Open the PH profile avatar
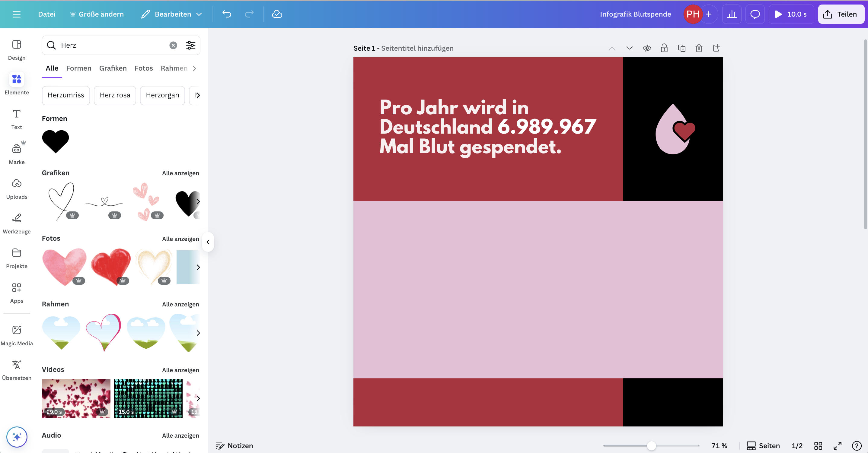 click(693, 14)
